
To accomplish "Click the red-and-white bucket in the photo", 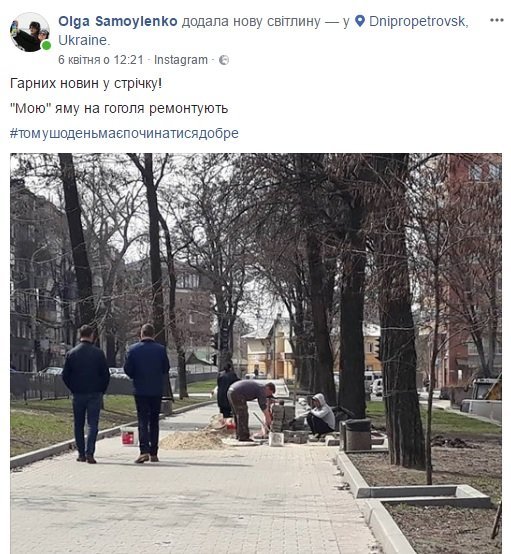I will pos(129,437).
